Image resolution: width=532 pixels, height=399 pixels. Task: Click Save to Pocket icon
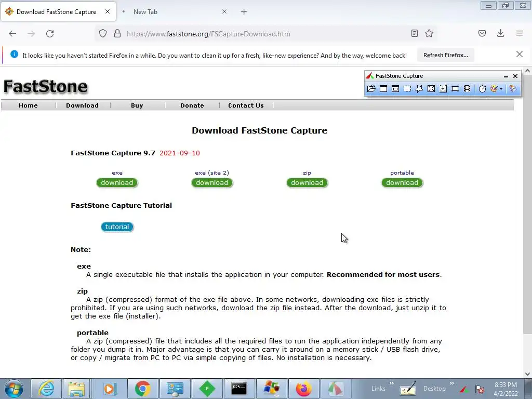482,33
